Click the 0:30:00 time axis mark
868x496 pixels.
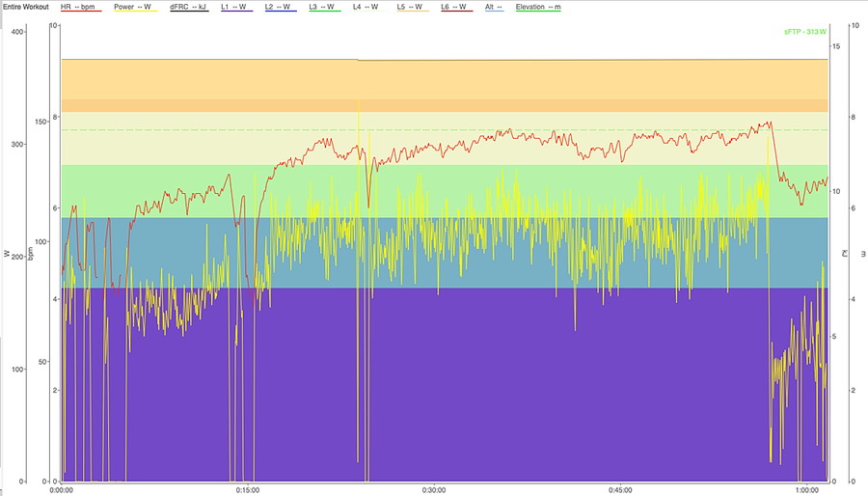pyautogui.click(x=434, y=489)
